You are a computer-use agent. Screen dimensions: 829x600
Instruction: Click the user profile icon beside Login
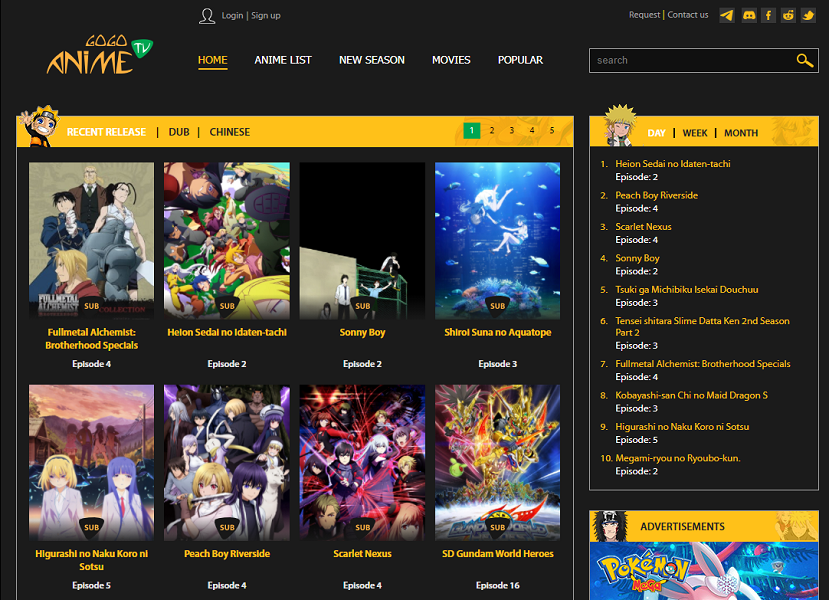click(x=207, y=16)
